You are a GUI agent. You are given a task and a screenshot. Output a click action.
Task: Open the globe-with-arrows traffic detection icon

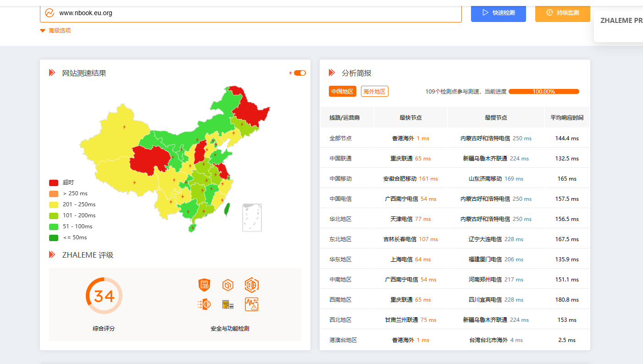pyautogui.click(x=204, y=304)
